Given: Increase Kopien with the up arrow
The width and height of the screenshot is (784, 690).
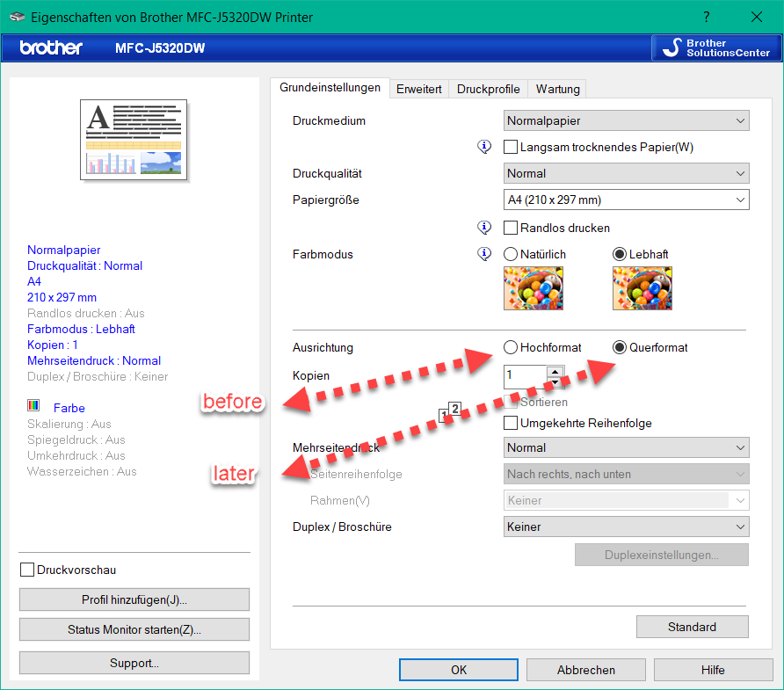Looking at the screenshot, I should click(x=555, y=372).
